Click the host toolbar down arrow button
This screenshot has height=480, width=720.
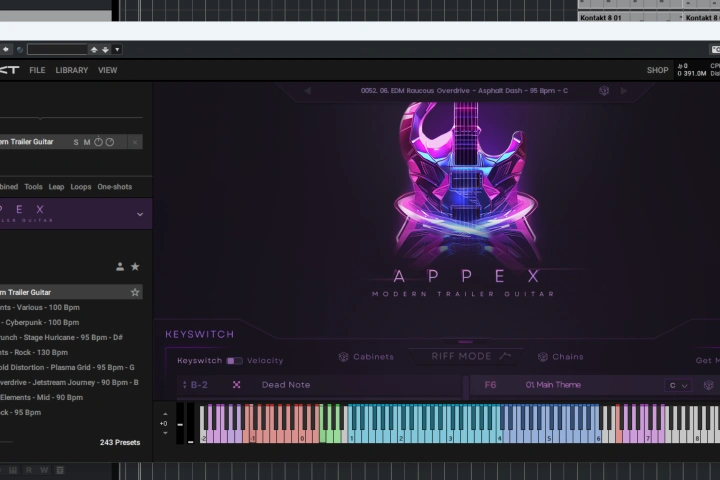point(105,50)
